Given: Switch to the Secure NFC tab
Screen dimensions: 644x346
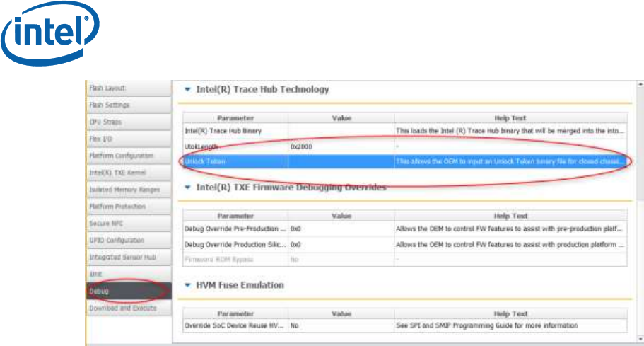Looking at the screenshot, I should pyautogui.click(x=129, y=223).
